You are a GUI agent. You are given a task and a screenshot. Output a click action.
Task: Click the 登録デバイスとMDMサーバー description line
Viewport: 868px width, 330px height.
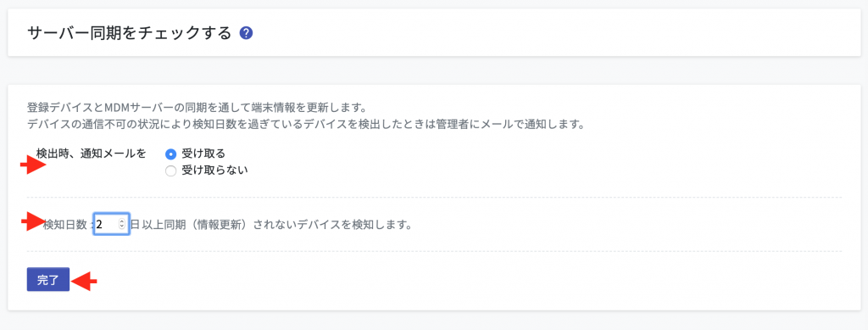pos(197,107)
